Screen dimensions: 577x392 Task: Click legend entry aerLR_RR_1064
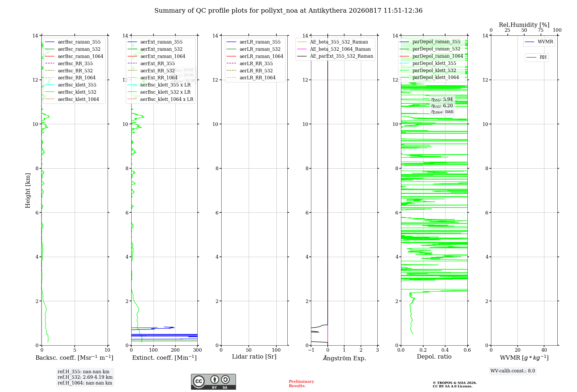pyautogui.click(x=251, y=78)
